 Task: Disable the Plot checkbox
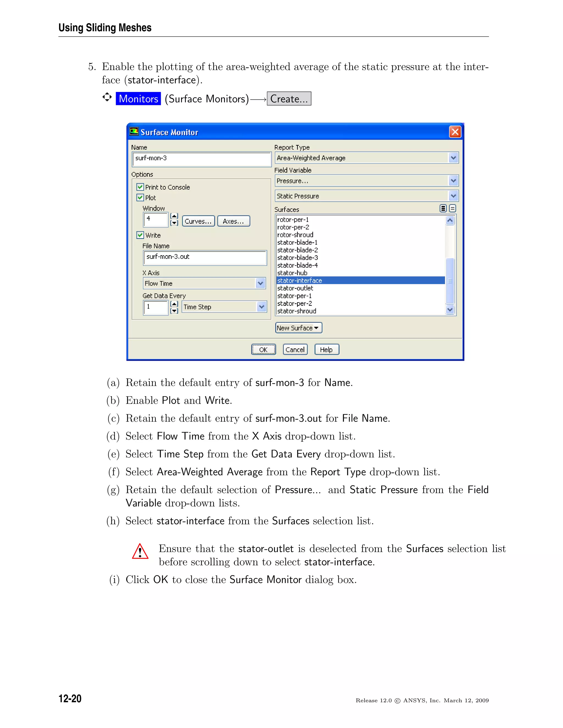140,198
